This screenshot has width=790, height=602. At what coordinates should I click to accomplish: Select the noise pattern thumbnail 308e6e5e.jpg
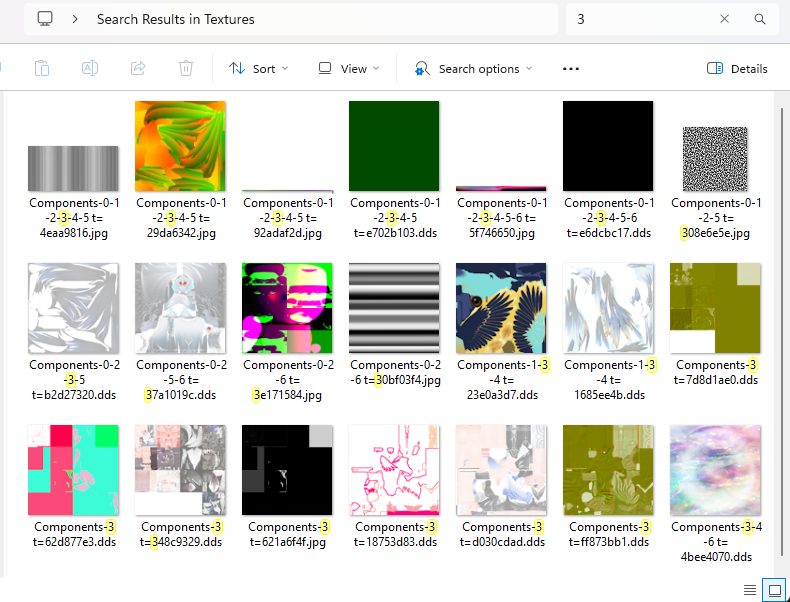[715, 159]
